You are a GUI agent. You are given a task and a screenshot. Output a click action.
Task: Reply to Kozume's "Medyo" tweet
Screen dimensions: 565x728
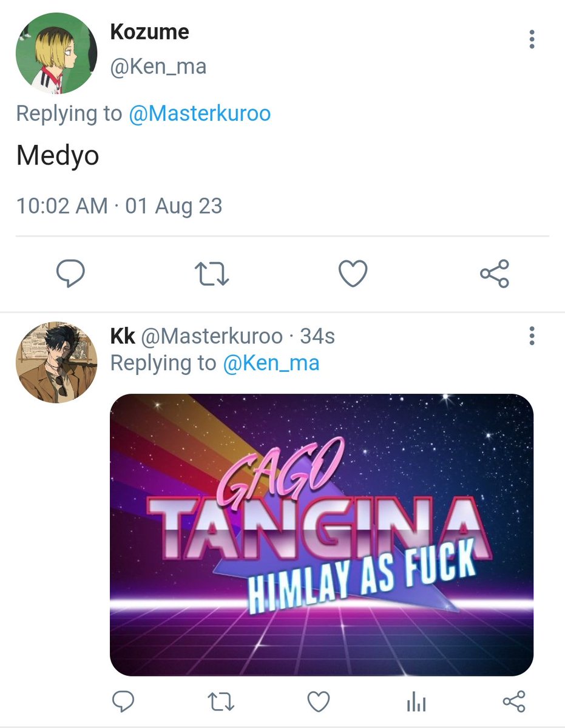(x=70, y=274)
